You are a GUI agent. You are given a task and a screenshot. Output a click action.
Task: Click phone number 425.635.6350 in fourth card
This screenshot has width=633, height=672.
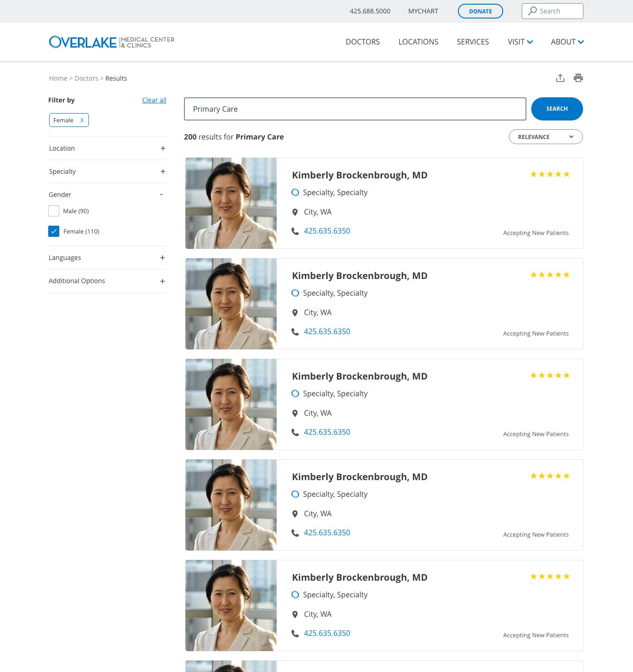point(327,533)
